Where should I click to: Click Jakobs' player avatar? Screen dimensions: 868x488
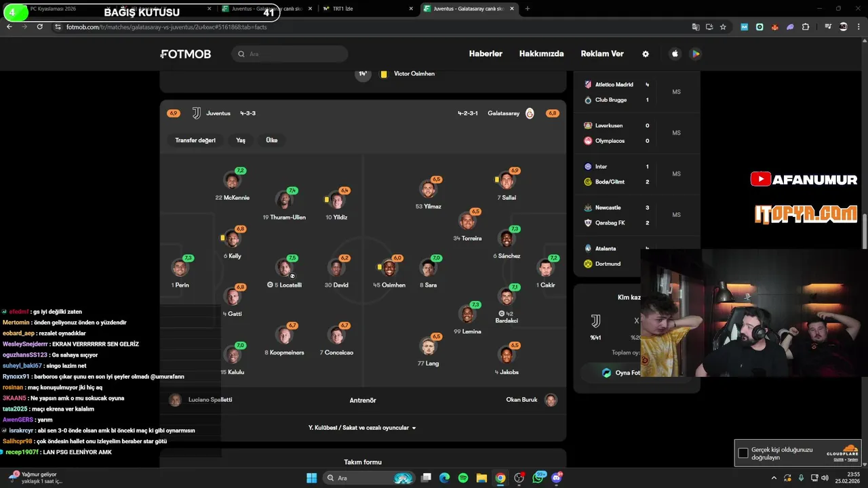click(x=507, y=354)
